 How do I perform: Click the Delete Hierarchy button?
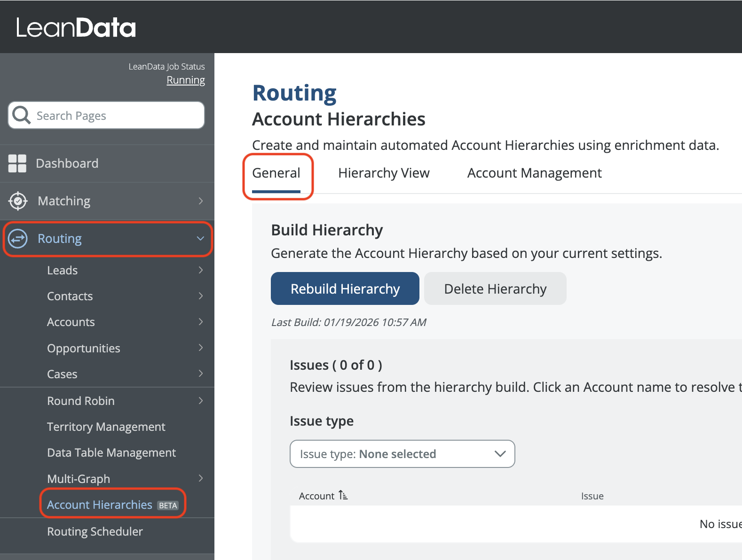pyautogui.click(x=495, y=288)
